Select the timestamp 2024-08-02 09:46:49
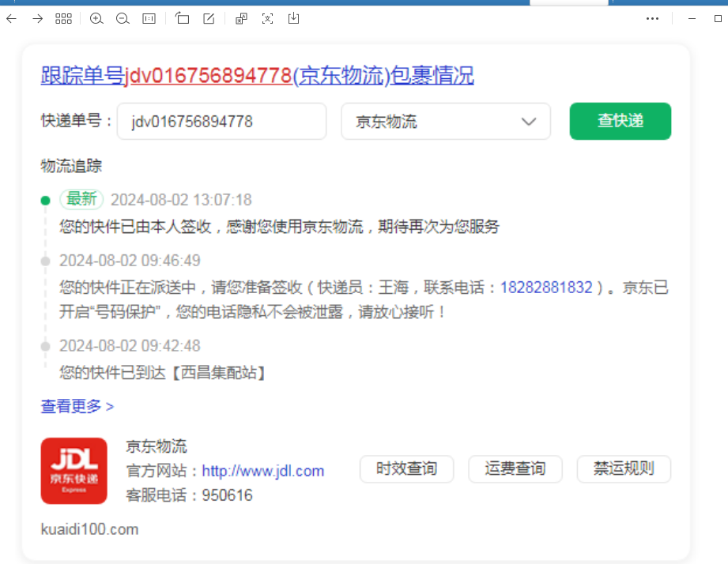 [130, 261]
